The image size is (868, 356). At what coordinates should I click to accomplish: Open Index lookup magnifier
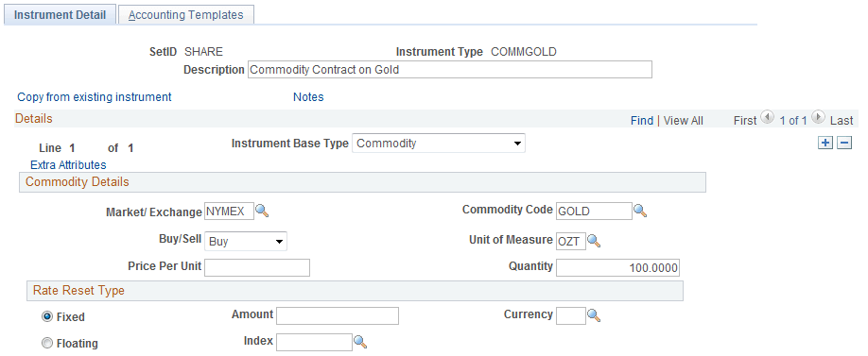[360, 342]
